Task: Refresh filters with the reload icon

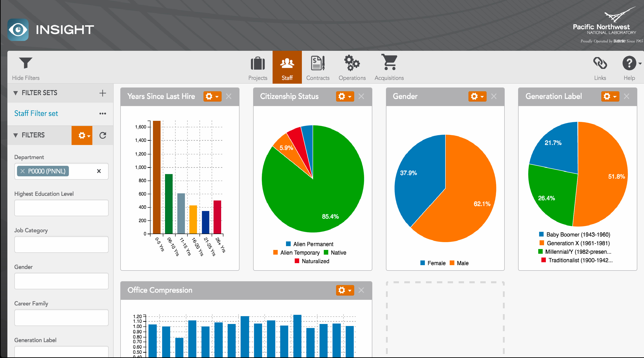Action: pos(103,135)
